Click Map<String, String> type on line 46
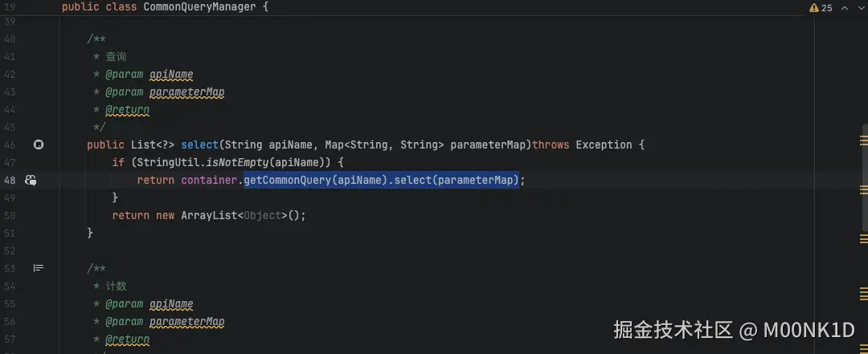The height and width of the screenshot is (354, 868). (385, 145)
